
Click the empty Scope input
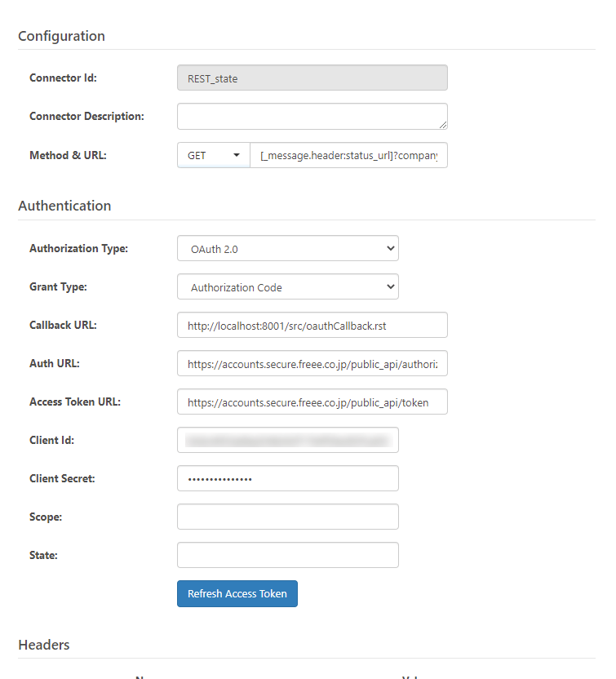click(x=287, y=517)
